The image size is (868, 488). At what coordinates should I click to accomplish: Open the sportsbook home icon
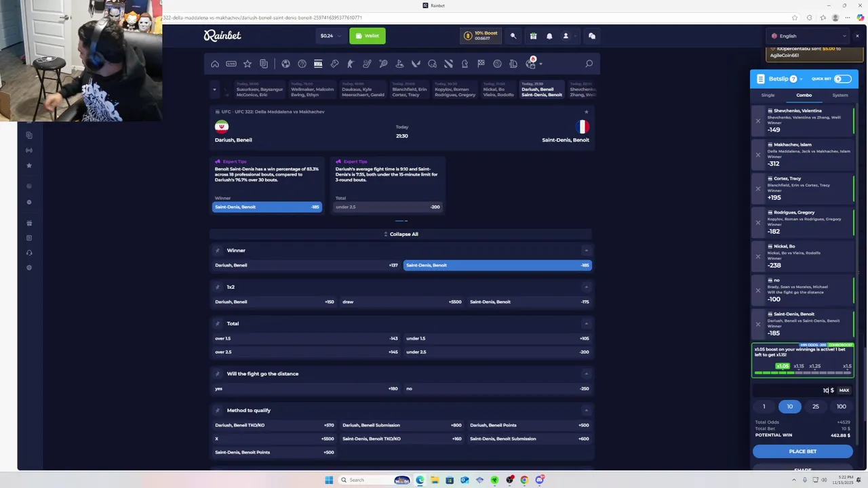tap(215, 64)
